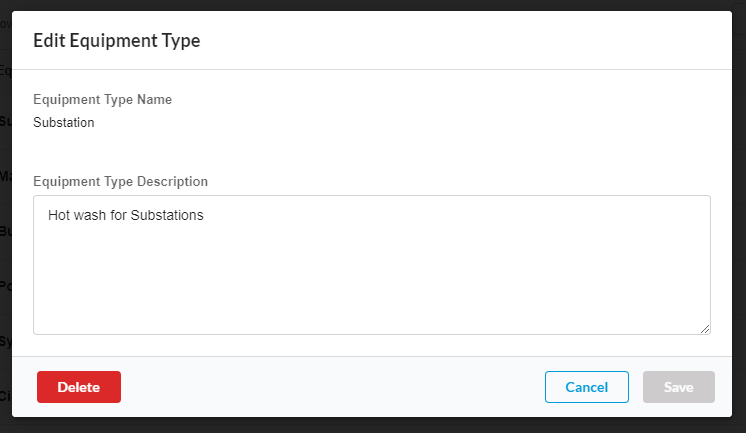Click blank area right of Substation value
Screen dimensions: 746x433
[400, 123]
